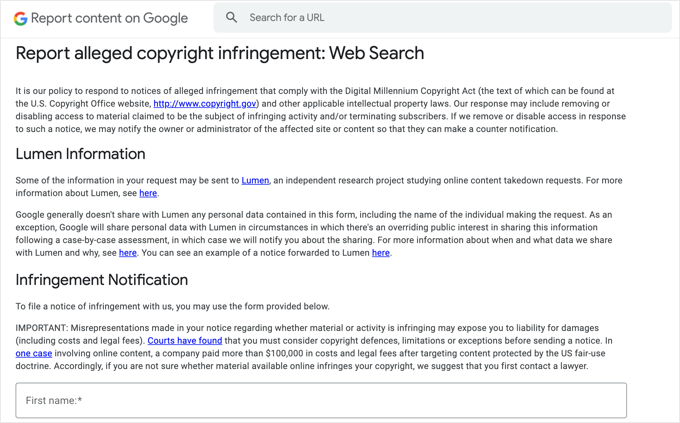Click the "First name" input field
Image resolution: width=680 pixels, height=423 pixels.
321,400
